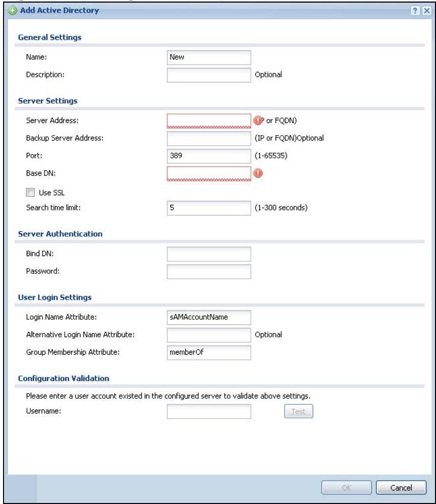Enable the Use SSL checkbox
Viewport: 436px width, 504px height.
pyautogui.click(x=30, y=192)
